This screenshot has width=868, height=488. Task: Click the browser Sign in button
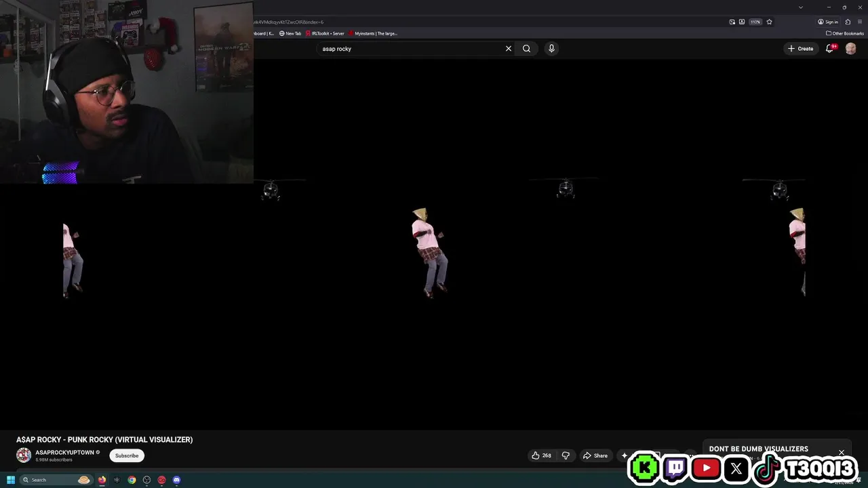pos(829,22)
